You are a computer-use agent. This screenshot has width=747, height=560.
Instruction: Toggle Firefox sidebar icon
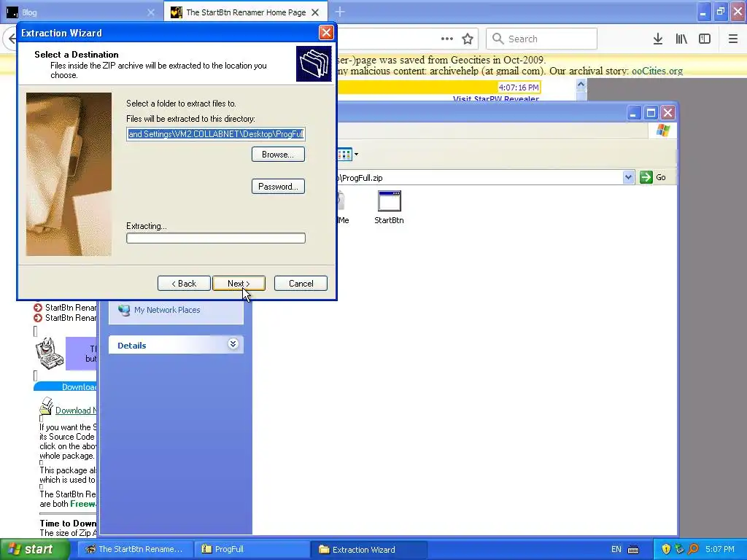(704, 39)
